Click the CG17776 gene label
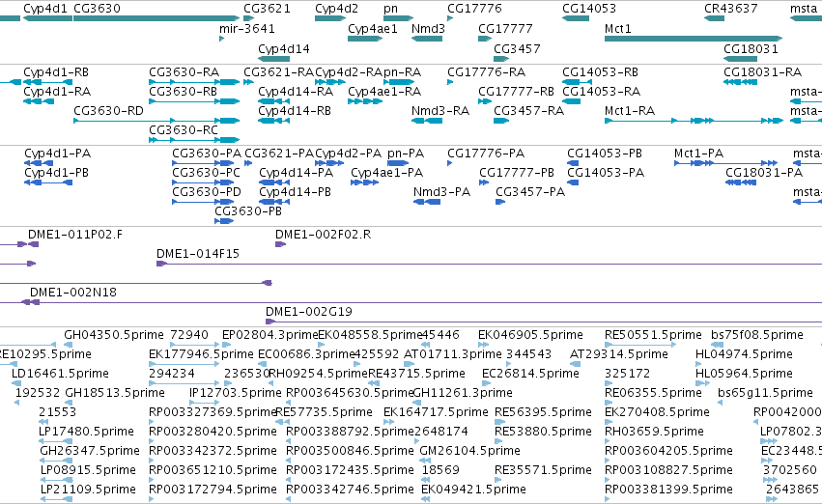This screenshot has width=822, height=504. point(474,9)
